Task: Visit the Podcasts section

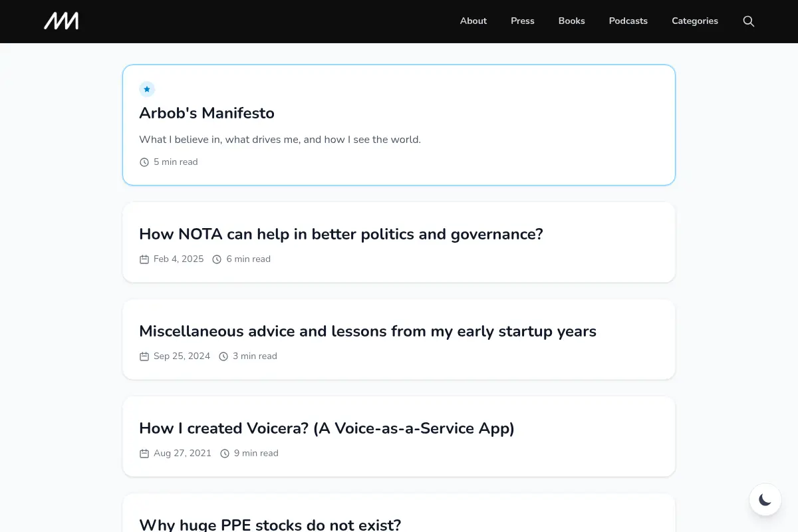Action: tap(628, 21)
